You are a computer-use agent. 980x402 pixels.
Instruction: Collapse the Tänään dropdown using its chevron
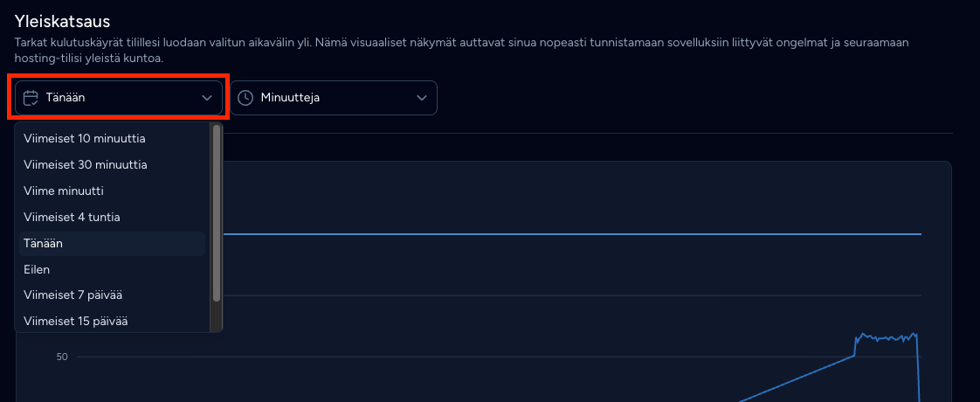[207, 98]
